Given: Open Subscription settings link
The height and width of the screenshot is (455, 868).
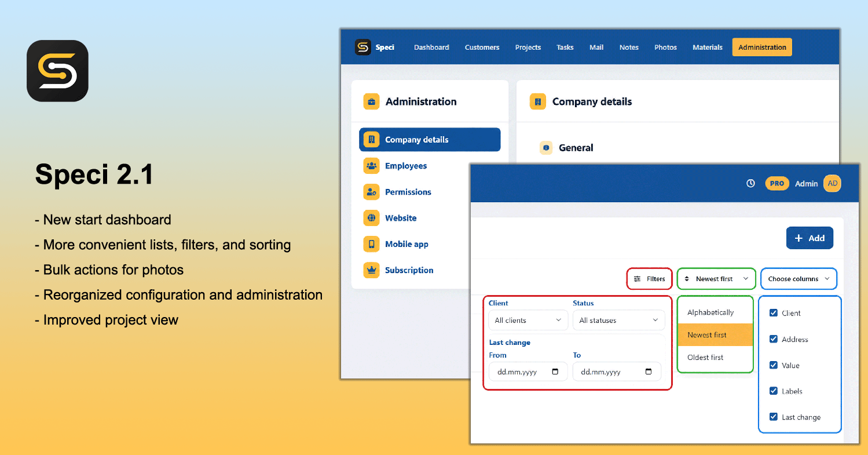Looking at the screenshot, I should click(x=409, y=270).
